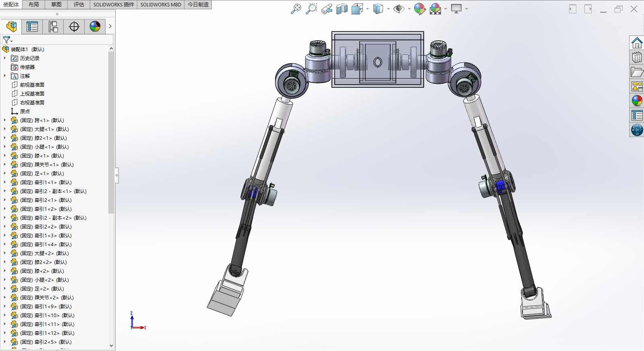This screenshot has width=644, height=351.
Task: Click the Zoom to Fit magnifier icon
Action: coord(296,9)
